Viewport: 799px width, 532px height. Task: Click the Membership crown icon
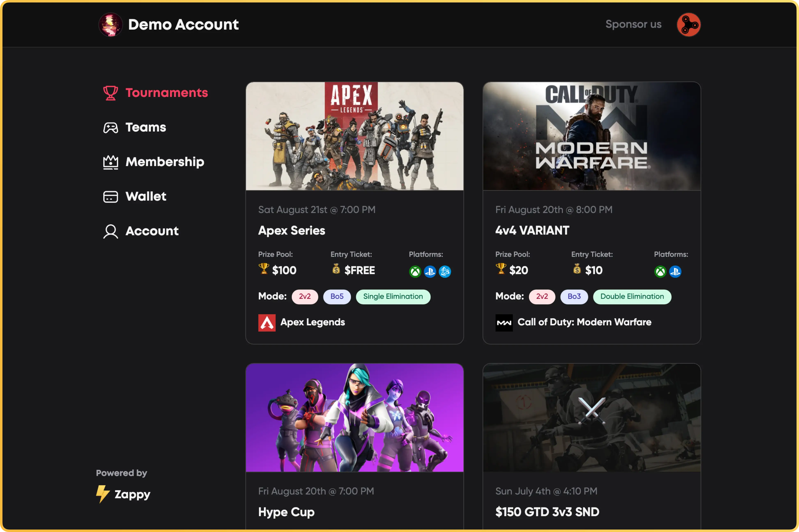pos(110,162)
